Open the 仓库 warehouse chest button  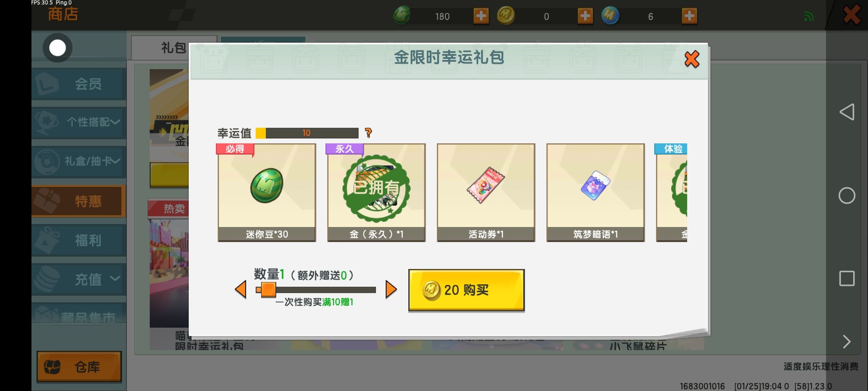(x=79, y=367)
